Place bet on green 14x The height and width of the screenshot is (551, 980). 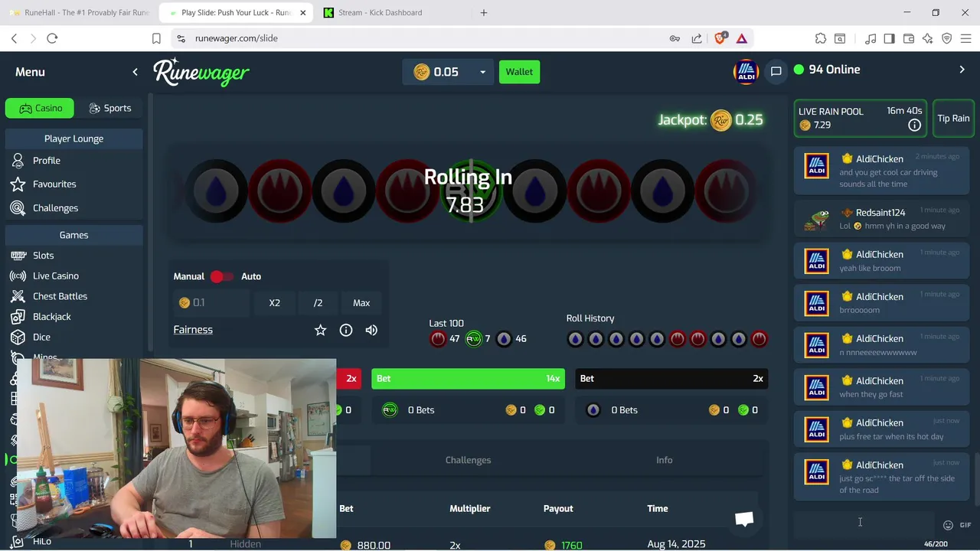point(468,379)
